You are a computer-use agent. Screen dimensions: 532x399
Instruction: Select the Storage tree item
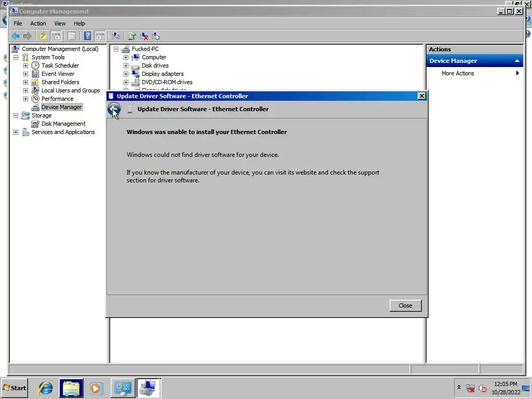42,115
